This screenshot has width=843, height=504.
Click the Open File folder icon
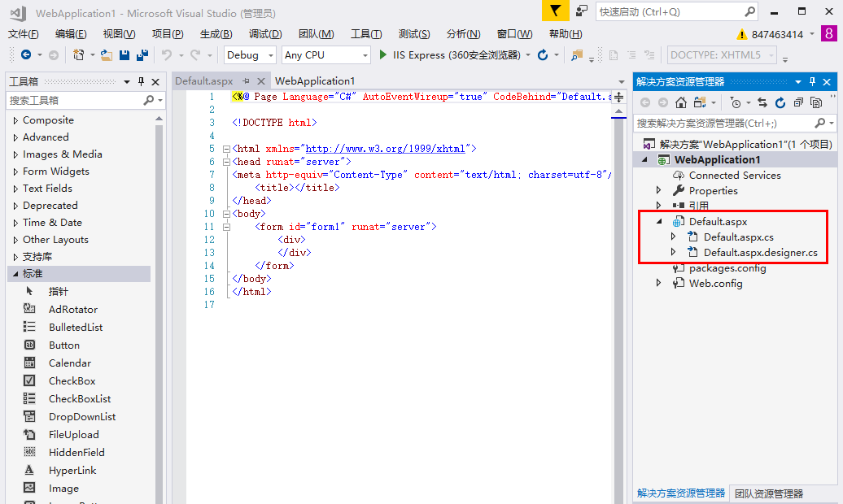coord(107,55)
